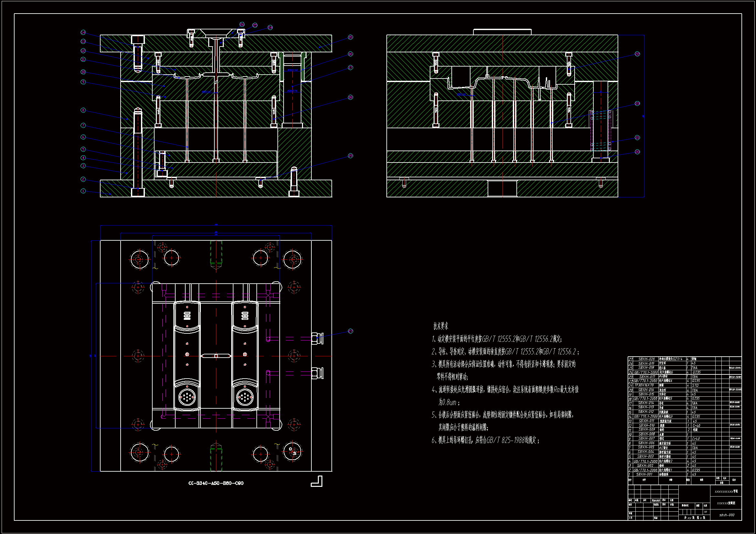
Task: Select balloon 20 on the side view
Action: click(x=637, y=152)
